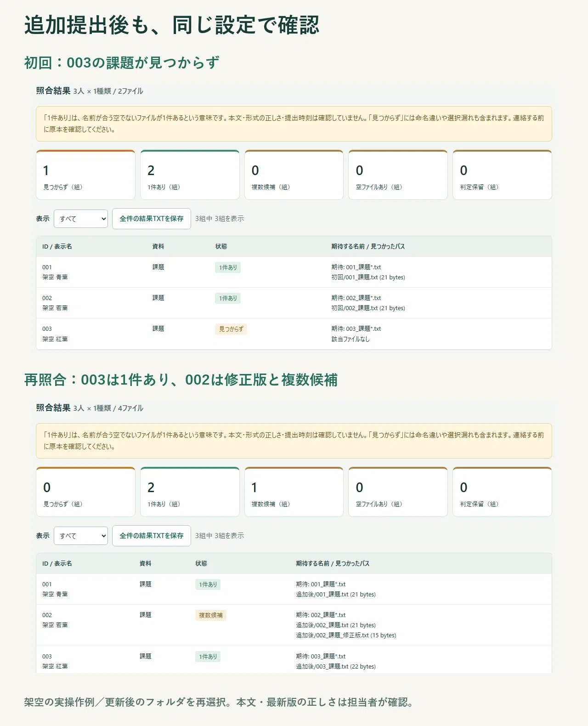Click the 架空 紅葉 name in the 初回 table
The height and width of the screenshot is (726, 588).
55,339
